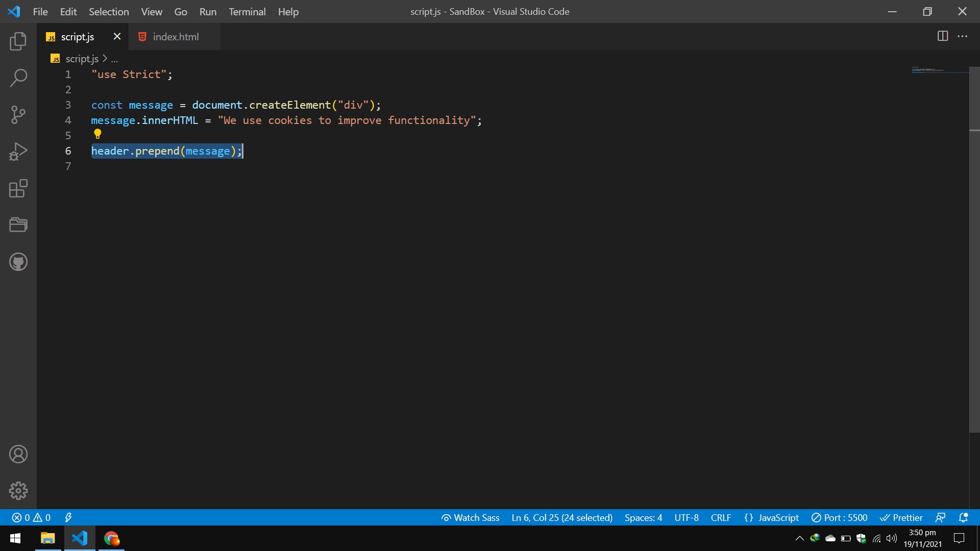Open the Windows Action Center notifications

(959, 538)
